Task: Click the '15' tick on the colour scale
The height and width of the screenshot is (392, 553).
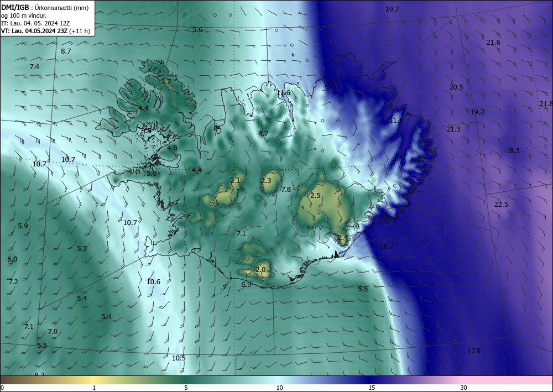Action: (372, 388)
